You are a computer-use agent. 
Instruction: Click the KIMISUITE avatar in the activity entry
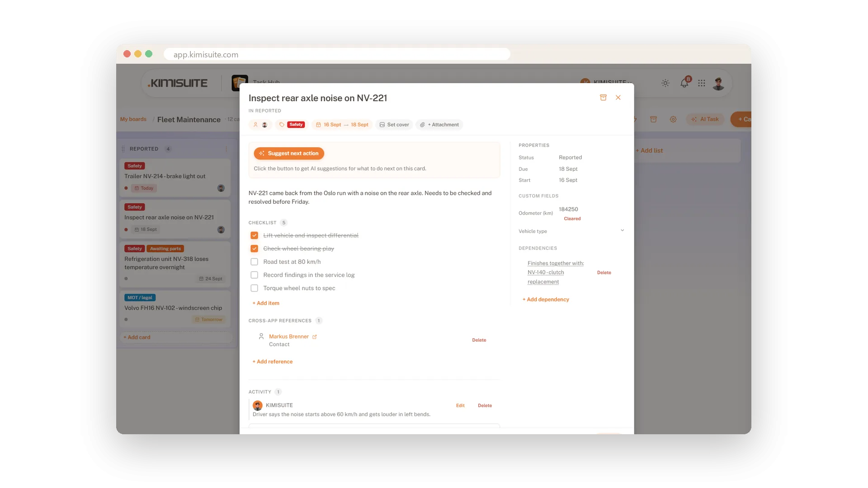[x=258, y=405]
